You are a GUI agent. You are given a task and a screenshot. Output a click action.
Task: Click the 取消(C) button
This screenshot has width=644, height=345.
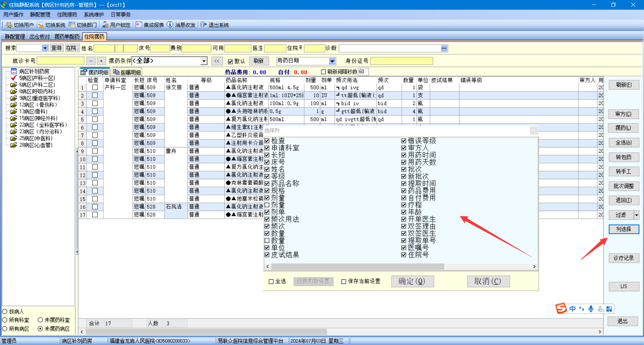click(488, 281)
